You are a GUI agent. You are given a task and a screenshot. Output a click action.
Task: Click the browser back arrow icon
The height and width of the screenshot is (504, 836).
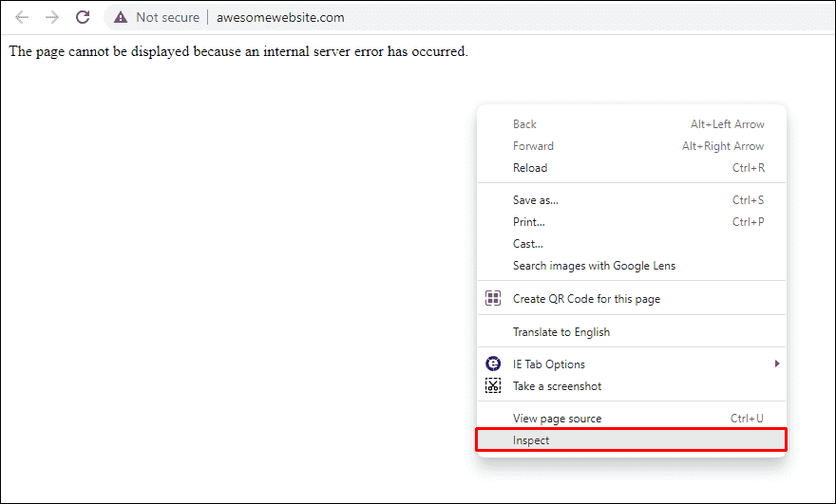click(x=21, y=18)
